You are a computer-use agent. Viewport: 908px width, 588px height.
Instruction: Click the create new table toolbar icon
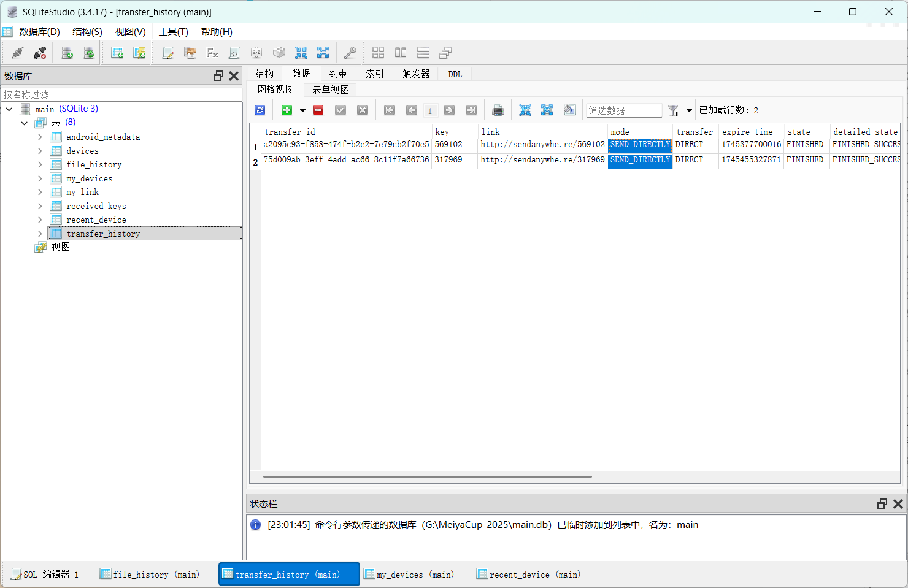coord(117,53)
